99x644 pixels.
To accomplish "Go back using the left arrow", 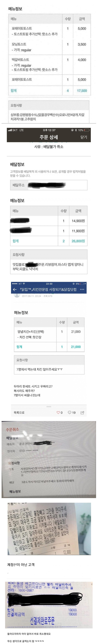I will point(15,289).
